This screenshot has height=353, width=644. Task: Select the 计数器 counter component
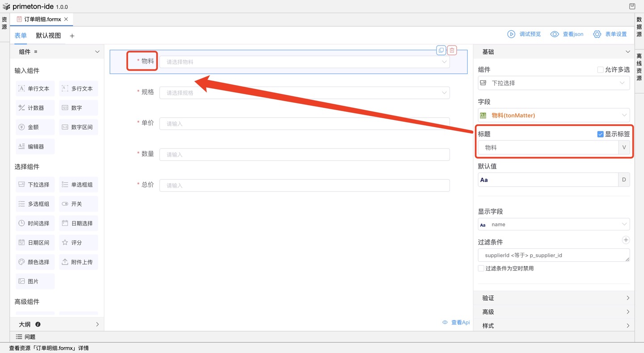pyautogui.click(x=35, y=108)
